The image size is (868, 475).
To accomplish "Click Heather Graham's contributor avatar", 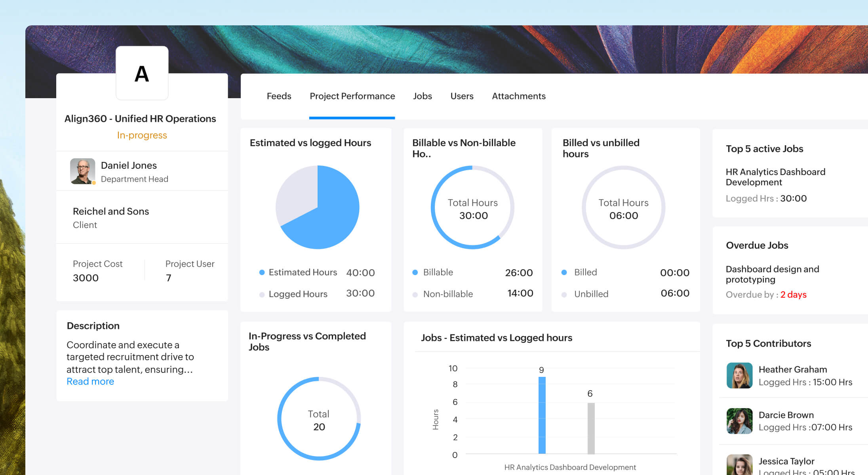I will pyautogui.click(x=739, y=375).
